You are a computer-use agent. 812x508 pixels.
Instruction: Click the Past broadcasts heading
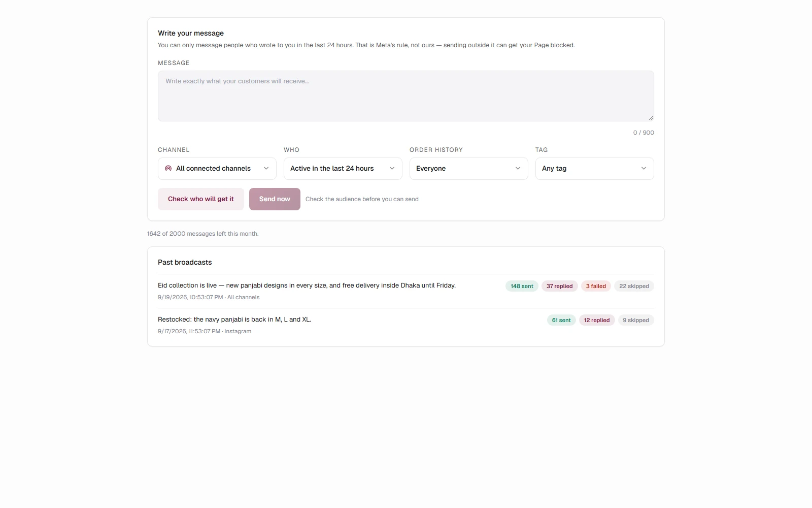pyautogui.click(x=185, y=262)
